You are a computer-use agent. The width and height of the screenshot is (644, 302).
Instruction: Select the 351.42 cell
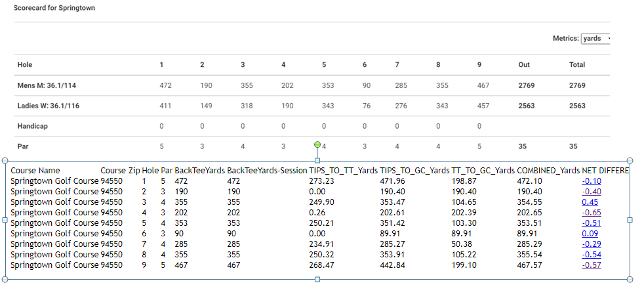click(x=393, y=223)
